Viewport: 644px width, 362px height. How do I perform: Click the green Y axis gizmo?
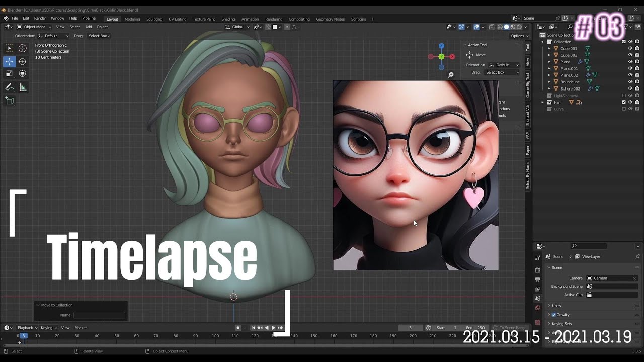(441, 57)
